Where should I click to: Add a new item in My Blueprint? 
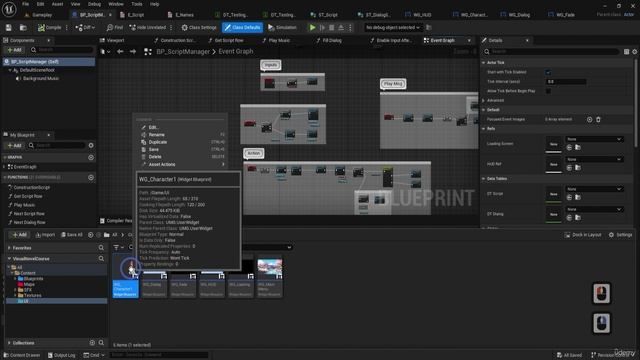coord(14,145)
